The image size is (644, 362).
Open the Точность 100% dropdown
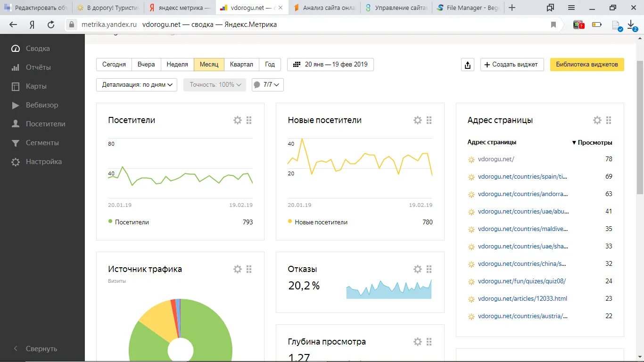(x=215, y=85)
